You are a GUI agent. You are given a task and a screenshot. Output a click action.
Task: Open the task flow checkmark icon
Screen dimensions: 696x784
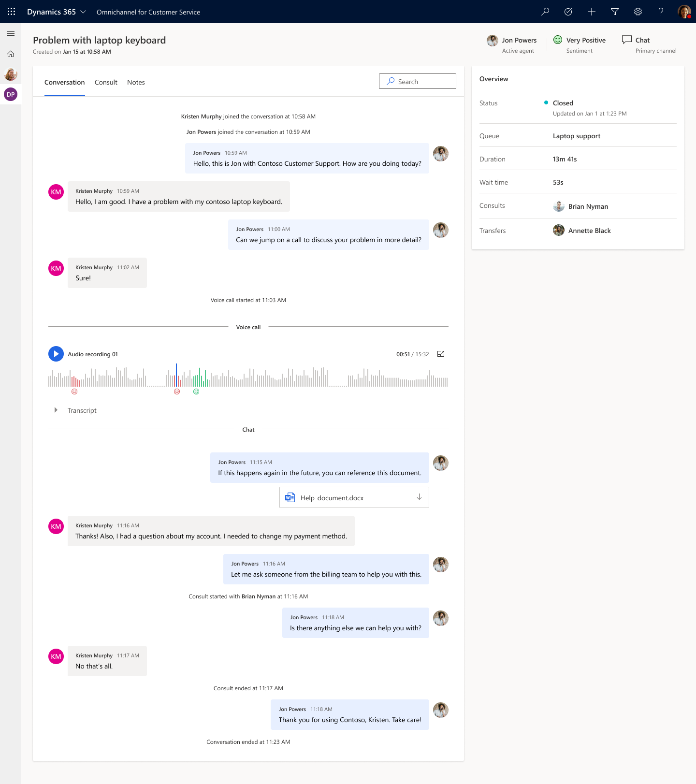[x=568, y=12]
